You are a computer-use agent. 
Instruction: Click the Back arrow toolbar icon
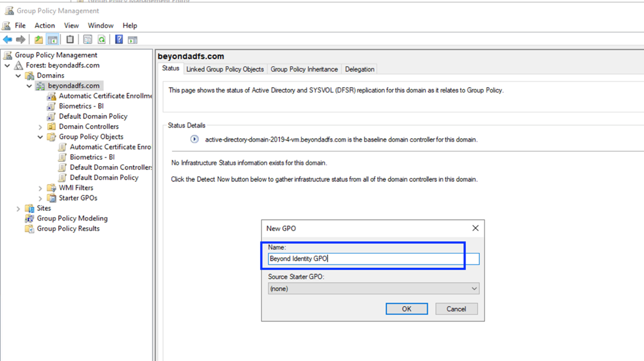[7, 40]
